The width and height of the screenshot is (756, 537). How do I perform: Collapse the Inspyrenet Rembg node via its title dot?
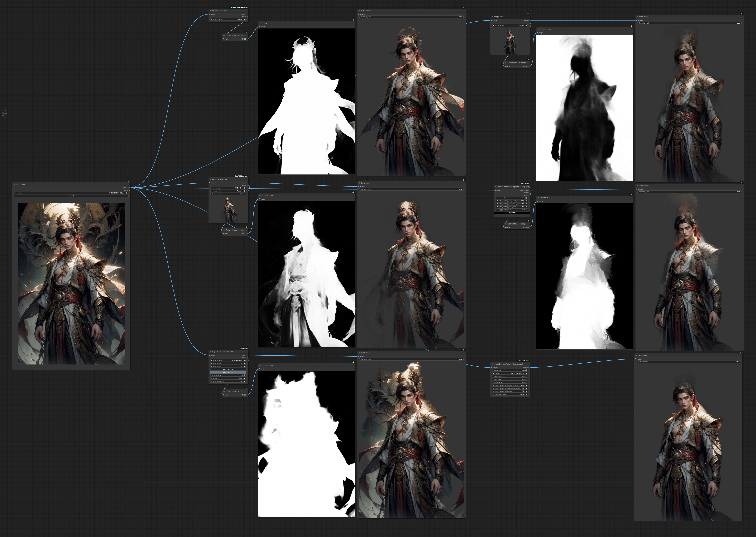pos(210,11)
